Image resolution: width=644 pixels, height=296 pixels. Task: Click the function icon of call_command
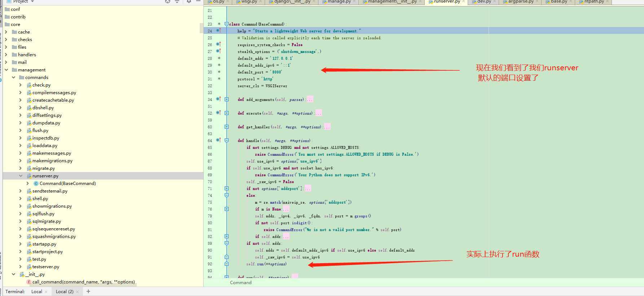coord(29,282)
